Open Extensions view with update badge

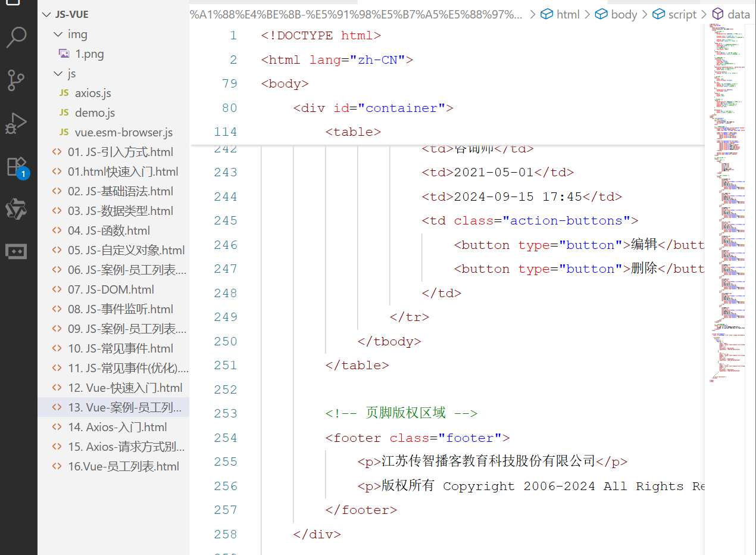pos(17,167)
